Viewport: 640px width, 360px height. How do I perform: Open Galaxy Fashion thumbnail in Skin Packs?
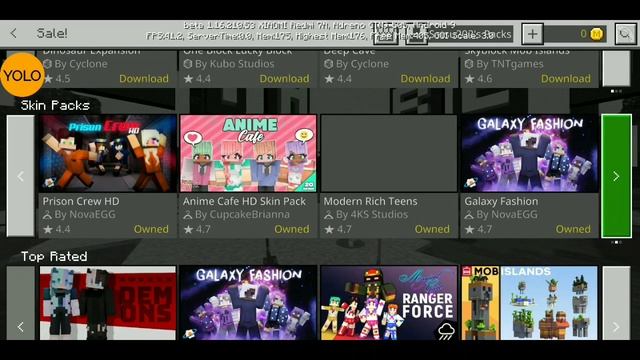coord(530,153)
